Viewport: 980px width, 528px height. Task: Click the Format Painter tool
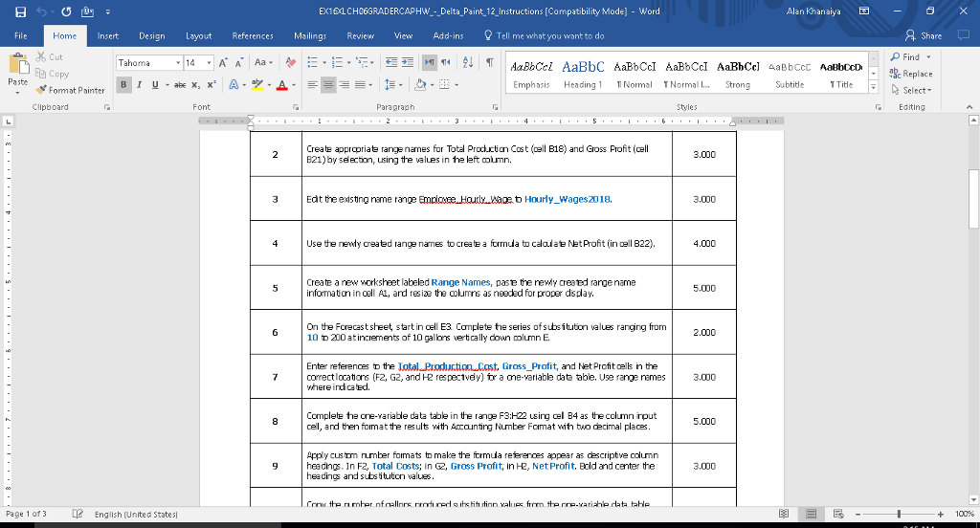73,90
